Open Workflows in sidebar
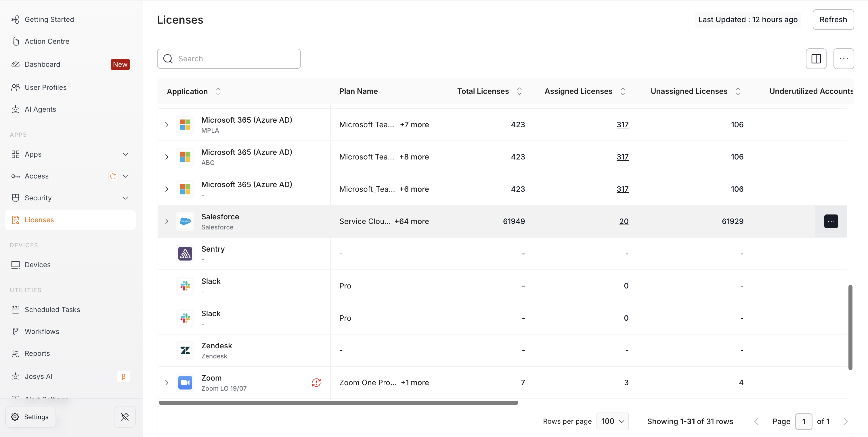Viewport: 868px width, 437px height. pyautogui.click(x=70, y=331)
